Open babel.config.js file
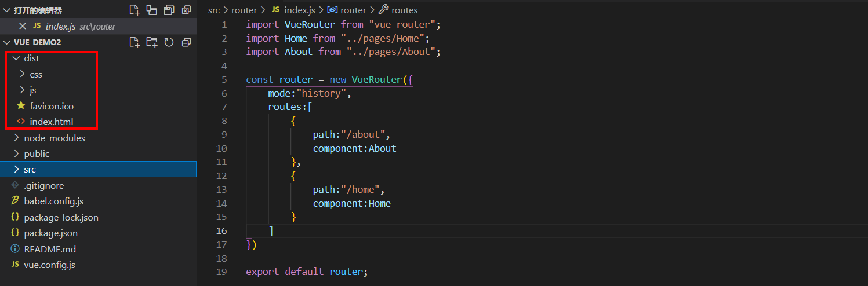This screenshot has height=286, width=868. (54, 201)
